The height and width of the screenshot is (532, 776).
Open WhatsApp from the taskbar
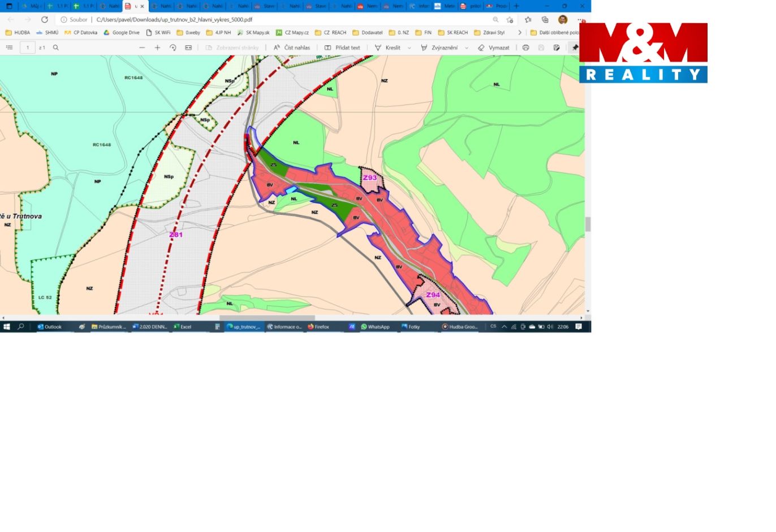(376, 327)
